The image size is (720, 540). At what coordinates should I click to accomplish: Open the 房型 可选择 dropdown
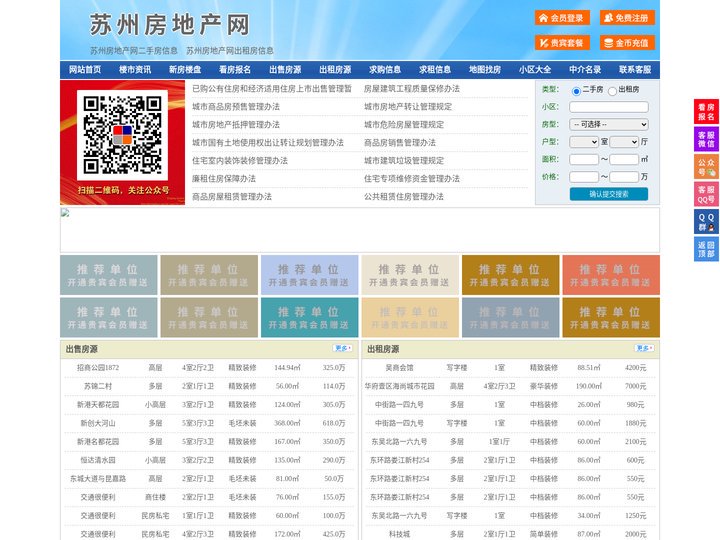[x=609, y=124]
